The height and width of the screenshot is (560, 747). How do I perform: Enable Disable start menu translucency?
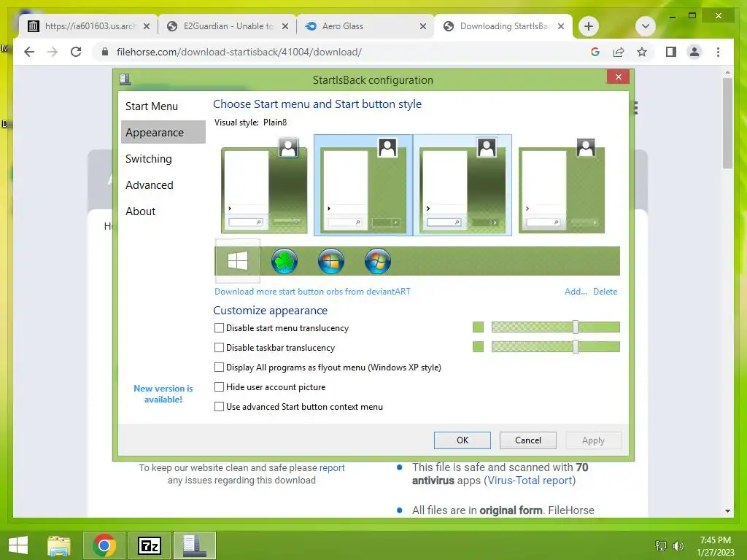[x=219, y=328]
